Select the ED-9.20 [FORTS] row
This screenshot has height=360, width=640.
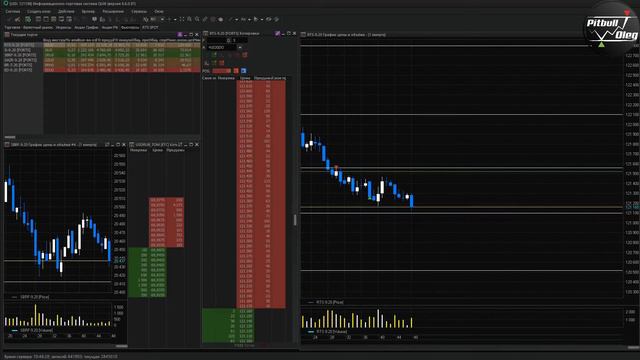click(x=102, y=70)
